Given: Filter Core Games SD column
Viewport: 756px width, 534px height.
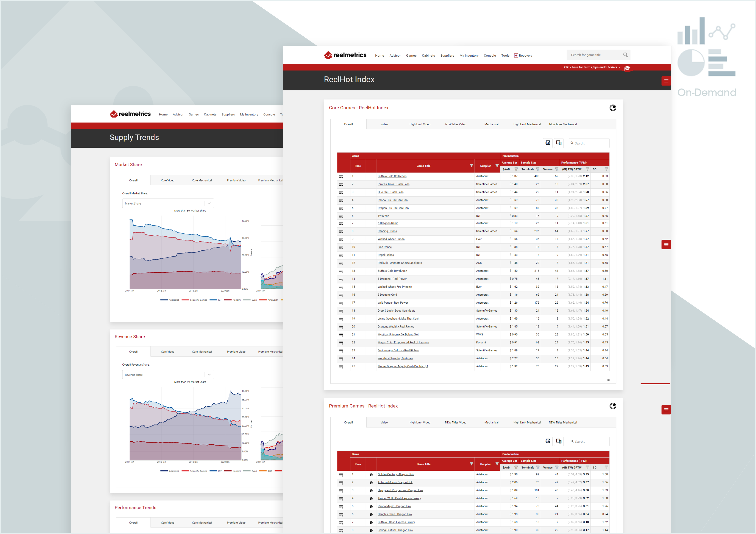Looking at the screenshot, I should point(606,169).
